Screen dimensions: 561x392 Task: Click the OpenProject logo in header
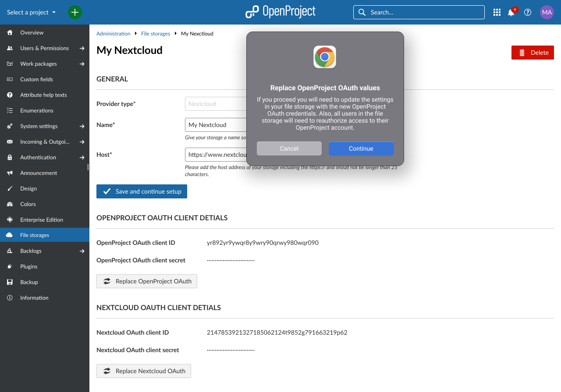click(x=280, y=12)
